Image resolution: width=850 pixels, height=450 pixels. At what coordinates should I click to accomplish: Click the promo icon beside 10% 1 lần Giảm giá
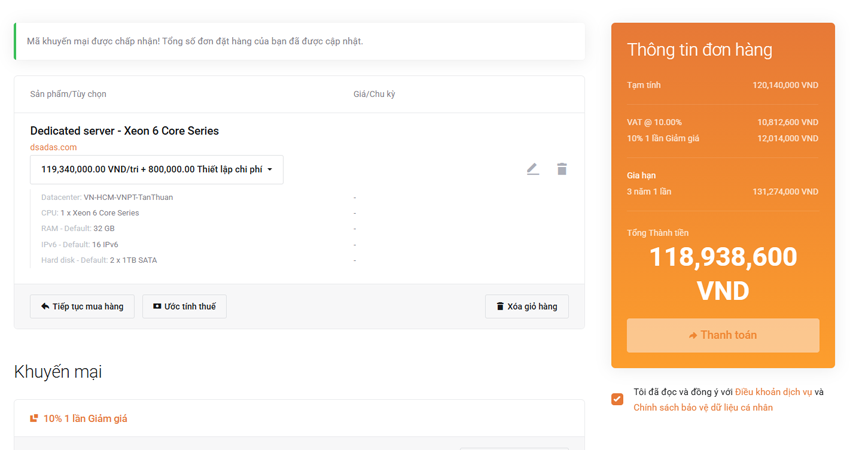34,419
